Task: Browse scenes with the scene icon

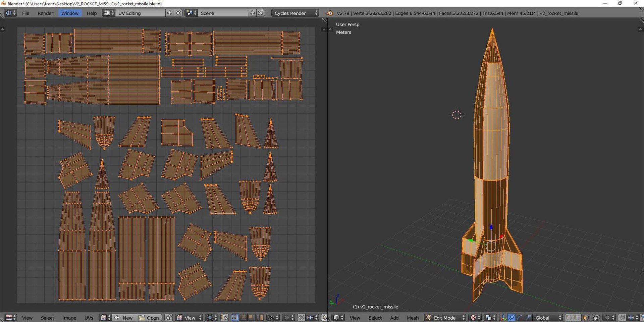Action: click(191, 13)
